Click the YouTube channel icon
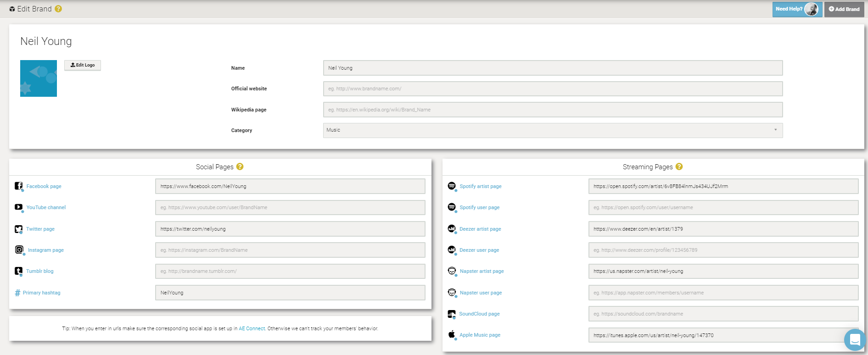 (x=18, y=207)
